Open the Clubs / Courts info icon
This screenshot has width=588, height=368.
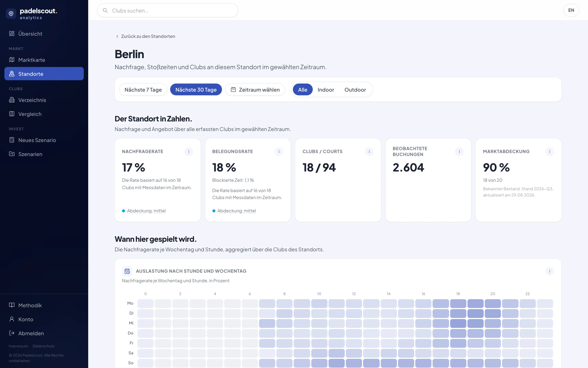point(369,151)
